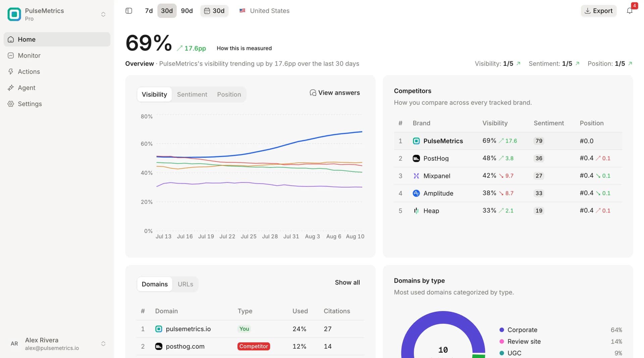Click the AR user avatar
This screenshot has height=358, width=644.
pos(14,344)
